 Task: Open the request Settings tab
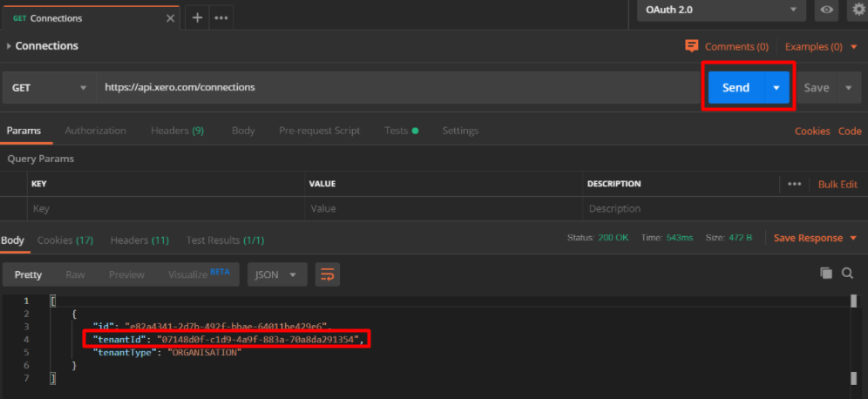[x=460, y=131]
